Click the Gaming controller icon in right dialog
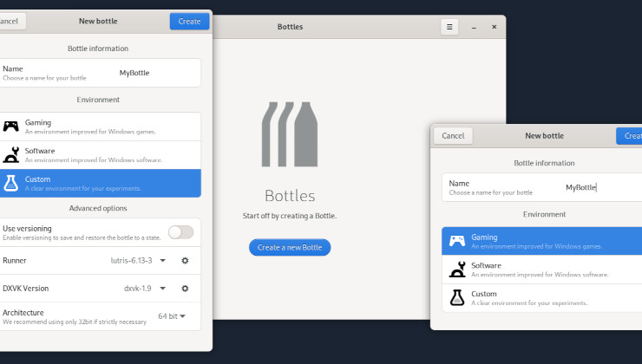 coord(457,241)
